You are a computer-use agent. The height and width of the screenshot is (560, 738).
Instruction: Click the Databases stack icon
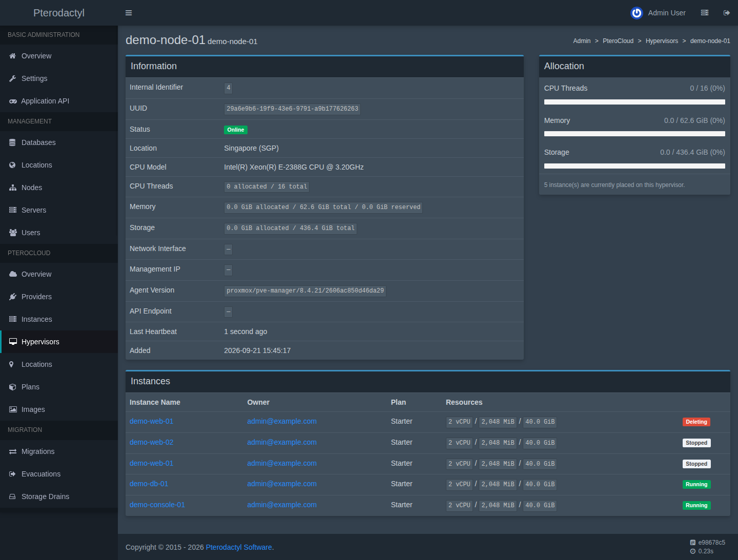pos(13,142)
